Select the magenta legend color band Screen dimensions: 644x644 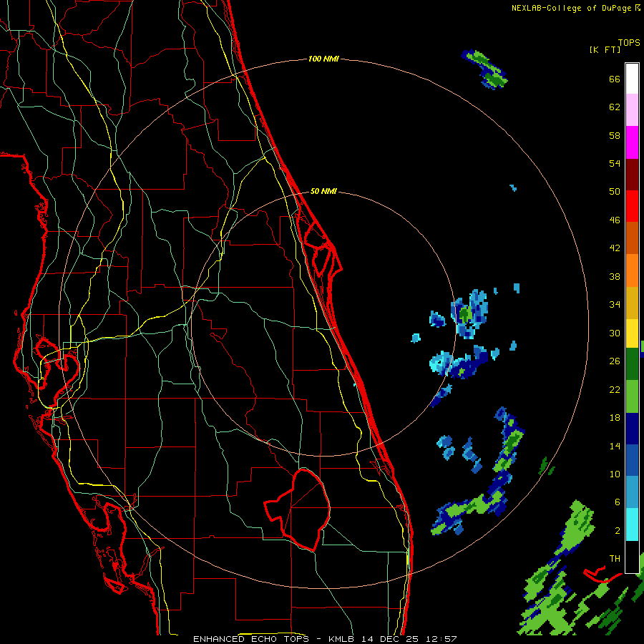(632, 142)
